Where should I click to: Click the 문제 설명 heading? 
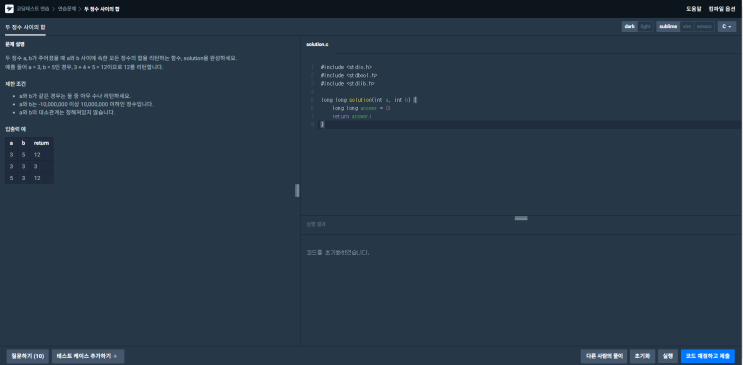click(x=15, y=45)
